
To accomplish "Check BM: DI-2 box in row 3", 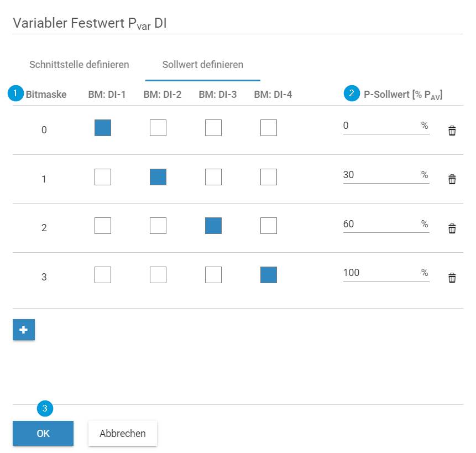I will pyautogui.click(x=158, y=275).
